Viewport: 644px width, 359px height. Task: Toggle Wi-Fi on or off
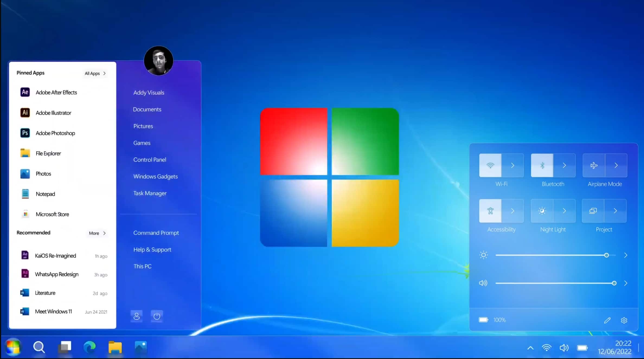[490, 165]
